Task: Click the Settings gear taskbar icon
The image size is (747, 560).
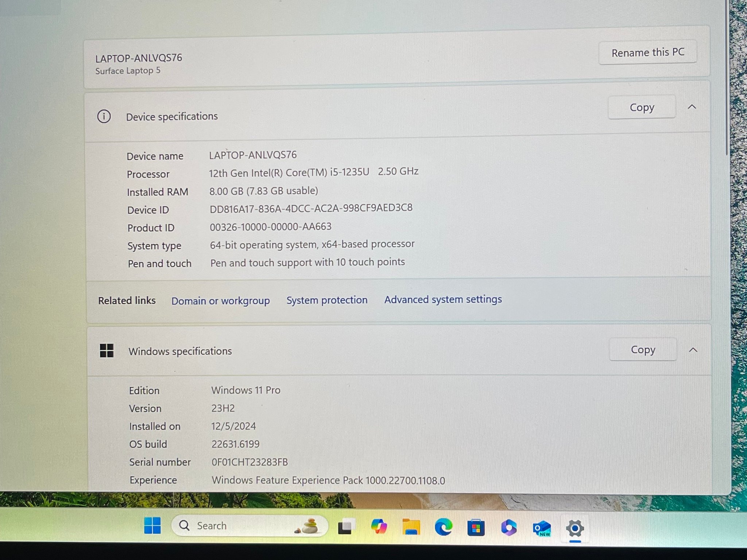Action: [575, 528]
